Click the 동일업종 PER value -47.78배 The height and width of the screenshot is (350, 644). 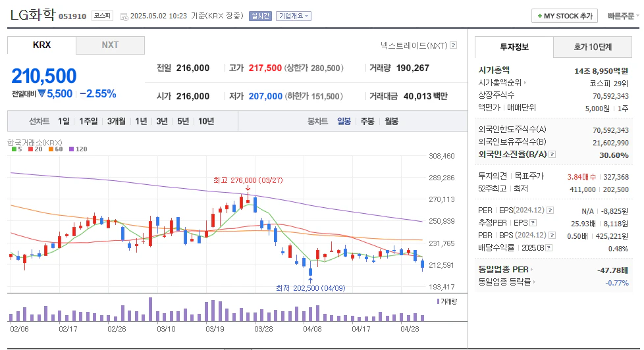[x=612, y=270]
